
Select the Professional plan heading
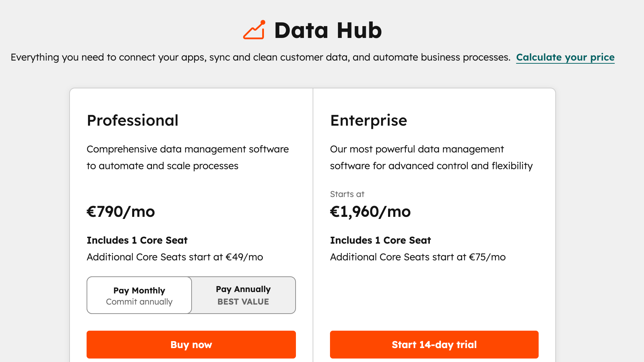[x=132, y=120]
